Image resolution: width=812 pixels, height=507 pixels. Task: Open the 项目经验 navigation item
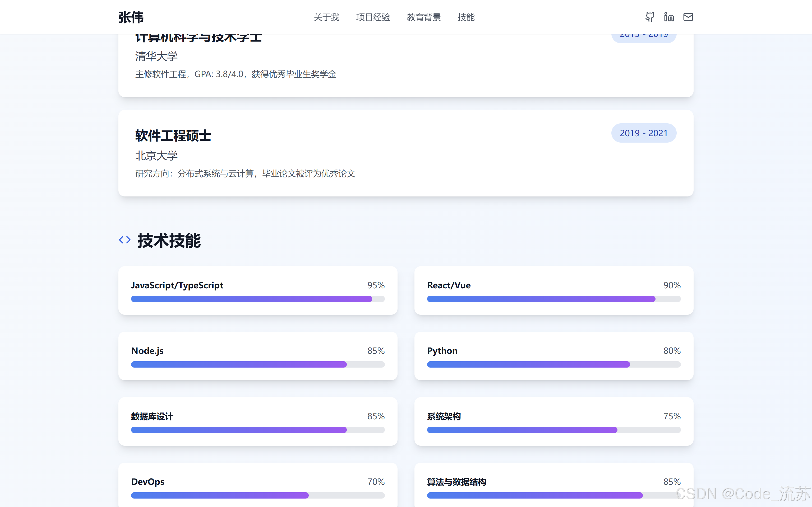(x=373, y=17)
